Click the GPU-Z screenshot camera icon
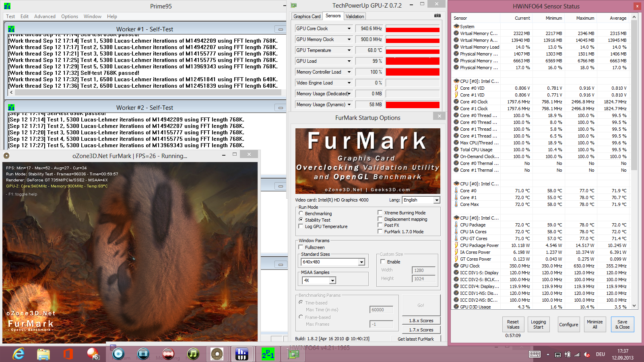The image size is (644, 362). click(438, 16)
